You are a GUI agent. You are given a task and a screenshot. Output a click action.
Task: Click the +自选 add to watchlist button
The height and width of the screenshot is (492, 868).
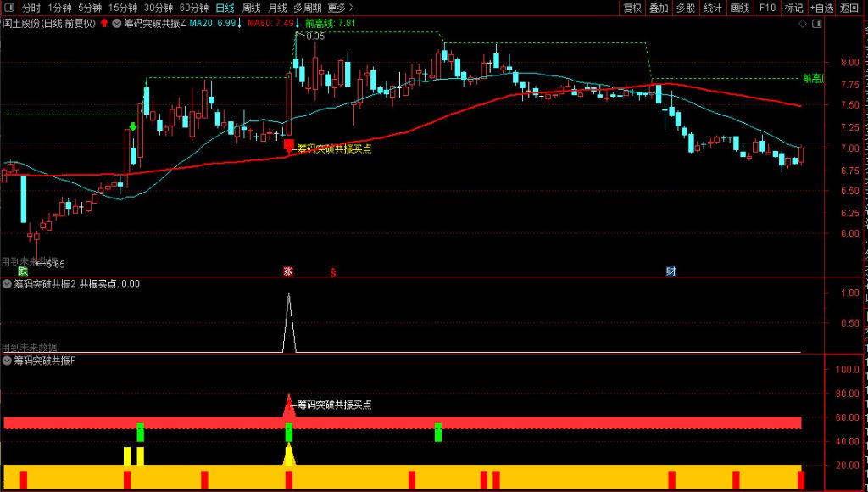tap(821, 8)
